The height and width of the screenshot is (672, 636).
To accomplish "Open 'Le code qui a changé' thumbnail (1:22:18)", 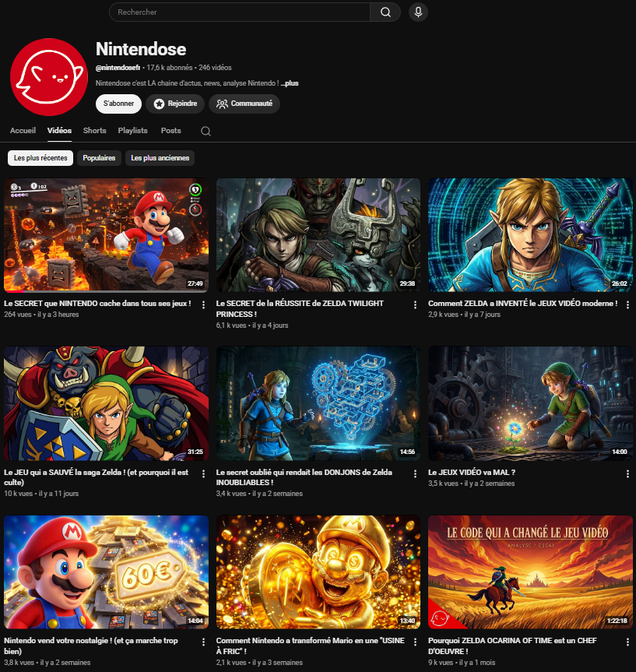I will (530, 572).
